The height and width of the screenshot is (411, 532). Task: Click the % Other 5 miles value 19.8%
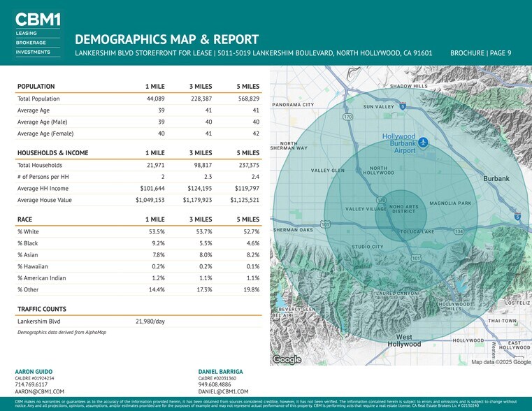click(252, 289)
